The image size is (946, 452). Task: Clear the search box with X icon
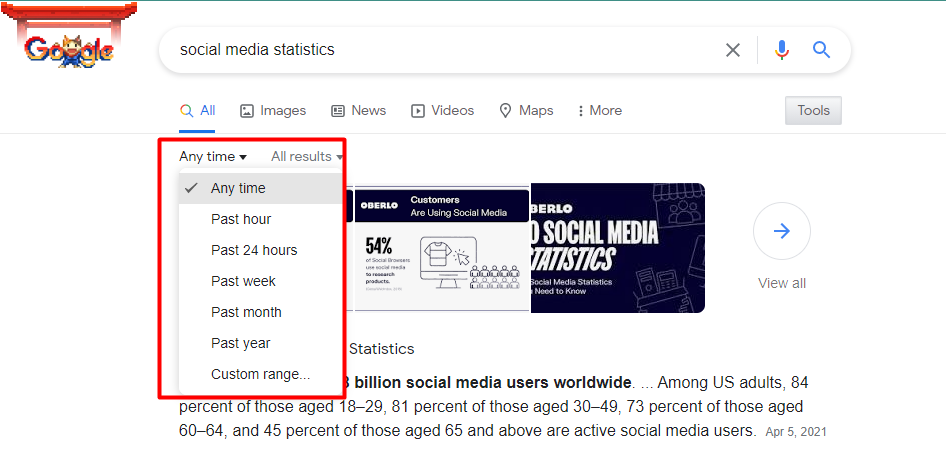tap(733, 50)
